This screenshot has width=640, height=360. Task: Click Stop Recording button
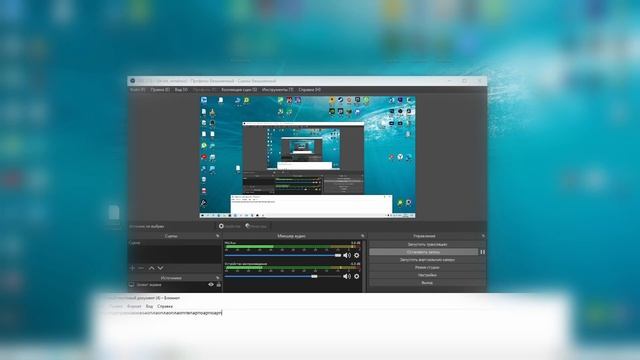tap(424, 252)
